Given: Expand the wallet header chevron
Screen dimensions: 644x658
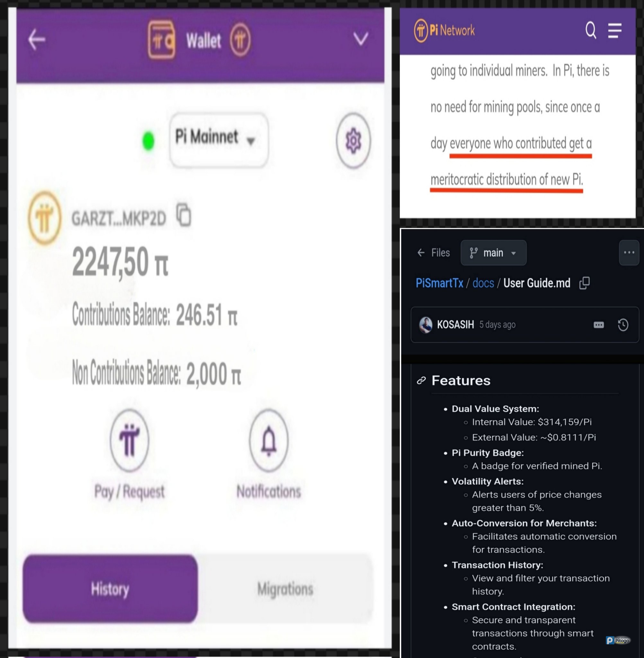Looking at the screenshot, I should [361, 39].
